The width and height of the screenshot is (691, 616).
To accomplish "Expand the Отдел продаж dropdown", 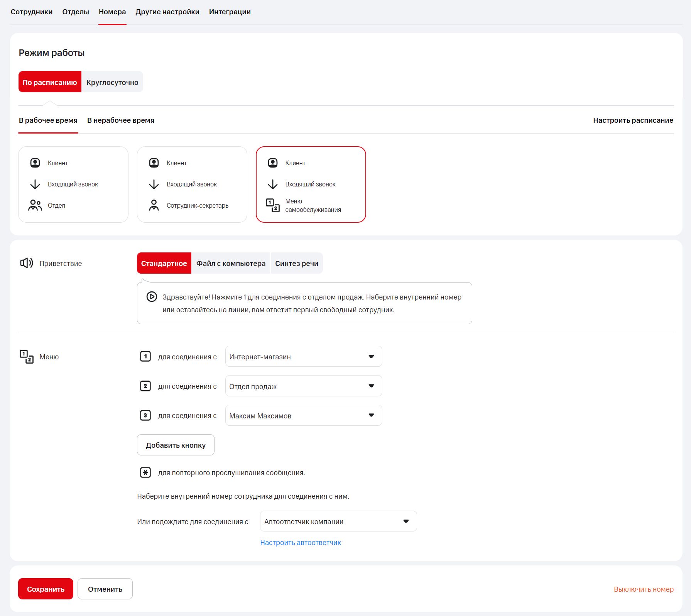I will click(x=304, y=386).
